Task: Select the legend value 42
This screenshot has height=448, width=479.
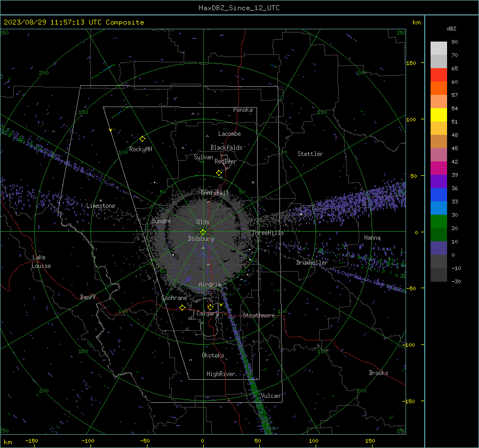Action: click(455, 161)
